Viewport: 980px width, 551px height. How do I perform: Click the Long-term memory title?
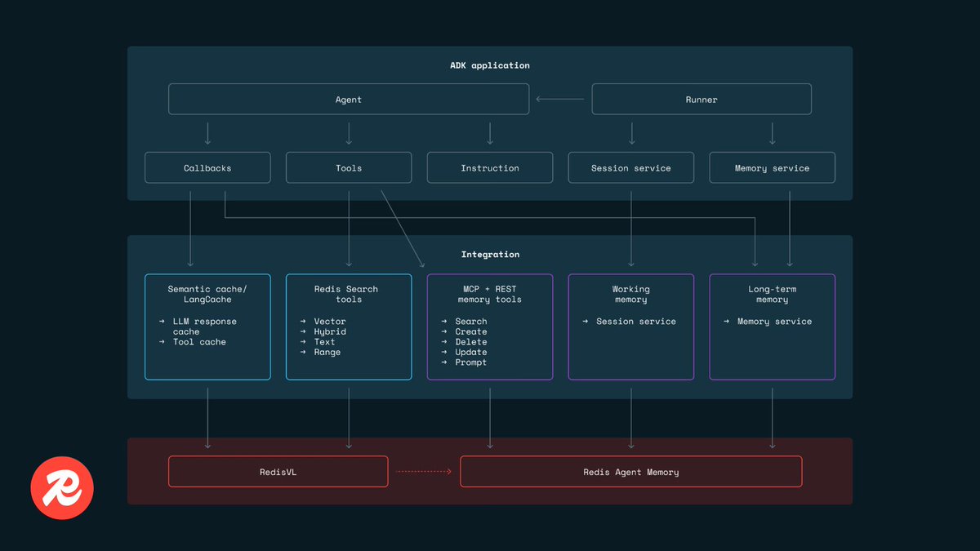(773, 294)
